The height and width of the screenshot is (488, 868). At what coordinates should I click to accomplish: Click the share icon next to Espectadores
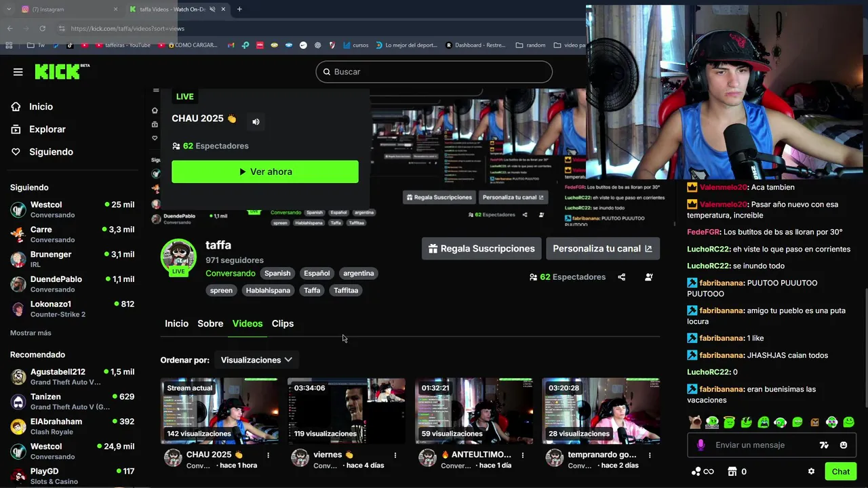[622, 277]
